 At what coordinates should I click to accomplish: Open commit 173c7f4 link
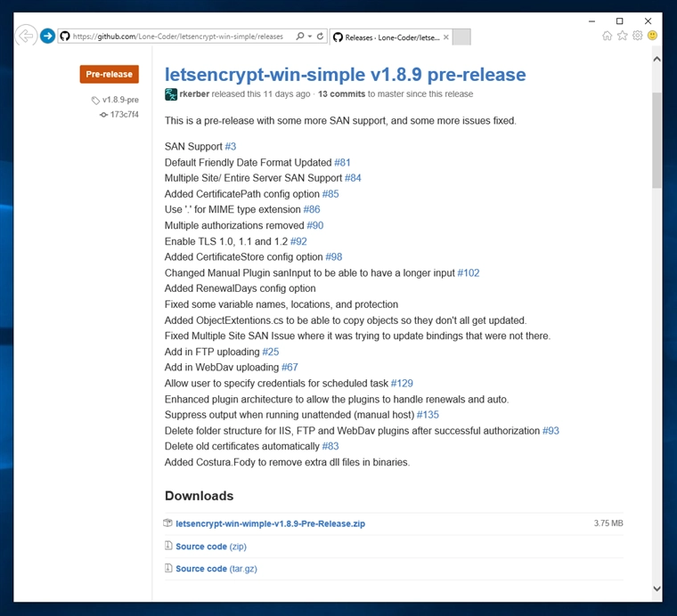tap(125, 114)
